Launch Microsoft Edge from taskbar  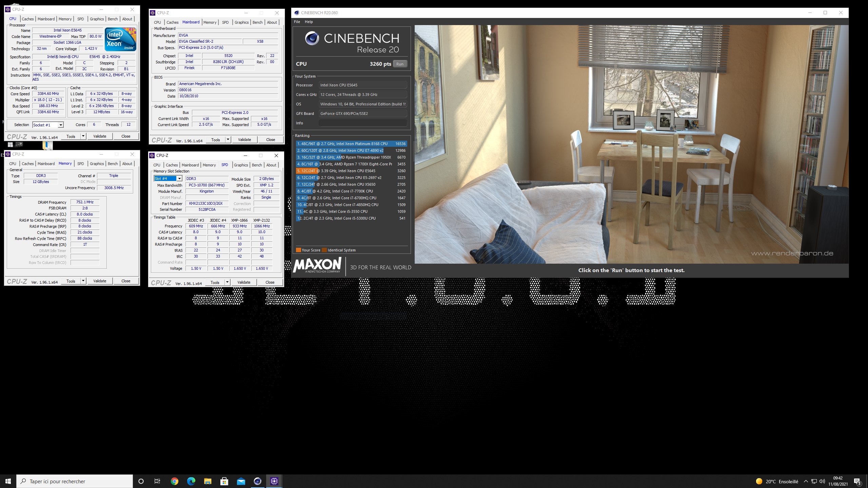click(x=191, y=481)
